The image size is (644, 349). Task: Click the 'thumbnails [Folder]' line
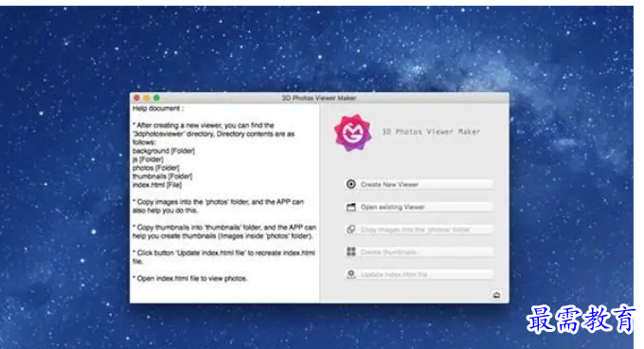pyautogui.click(x=162, y=176)
